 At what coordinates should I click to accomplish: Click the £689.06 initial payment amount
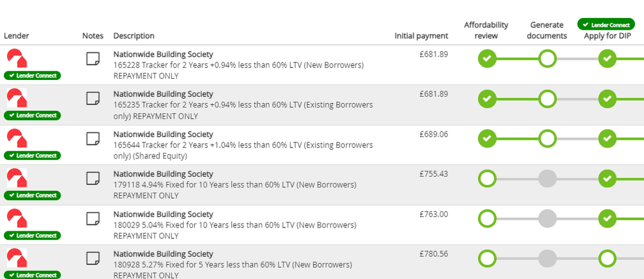point(434,134)
